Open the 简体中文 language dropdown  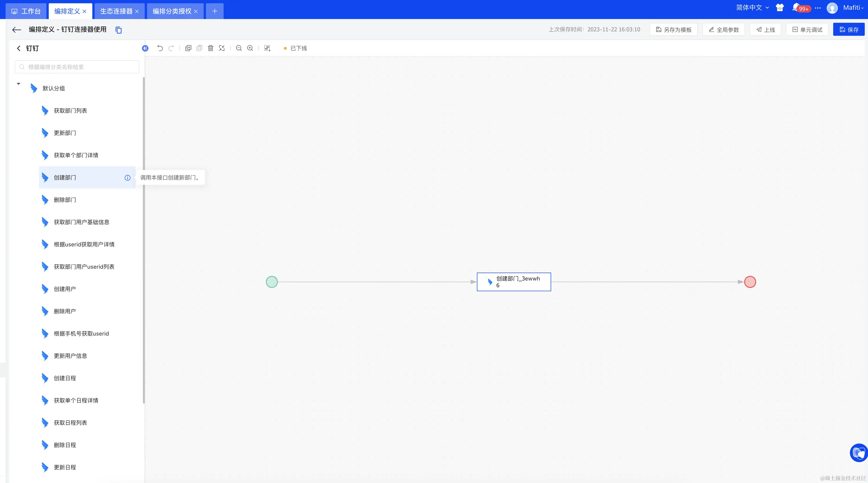752,8
